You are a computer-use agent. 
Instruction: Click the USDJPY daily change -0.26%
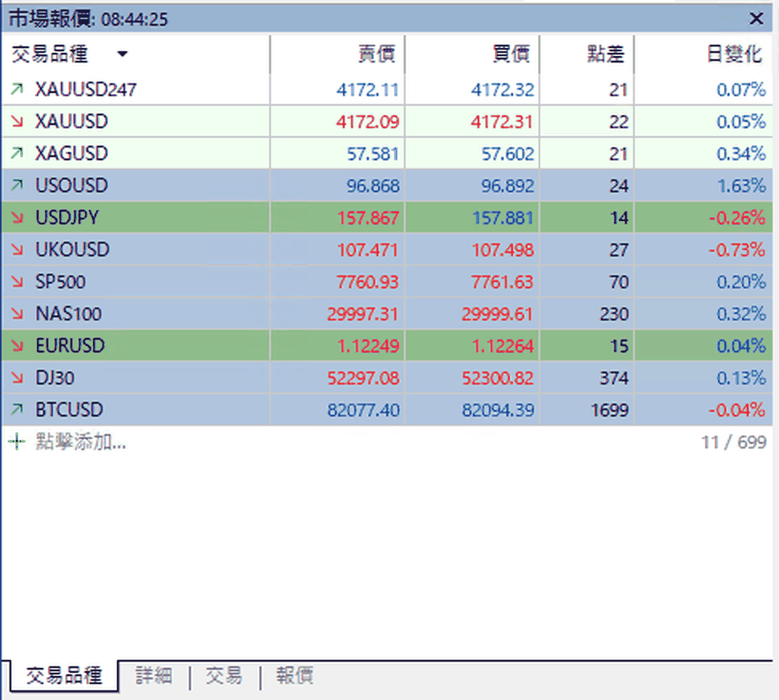pos(737,217)
